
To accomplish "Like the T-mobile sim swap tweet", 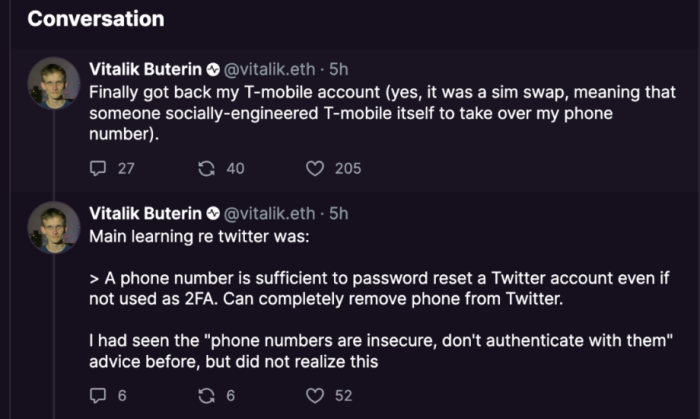I will pyautogui.click(x=315, y=168).
